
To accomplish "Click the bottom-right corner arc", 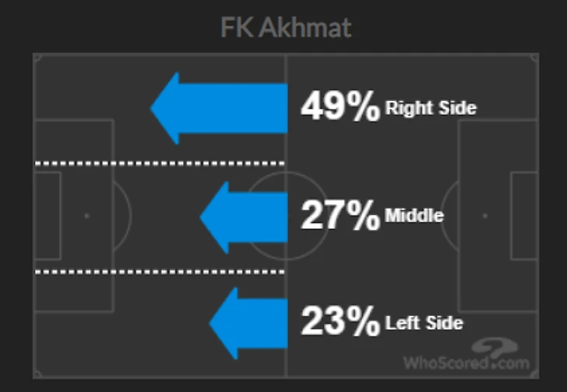I will 534,373.
